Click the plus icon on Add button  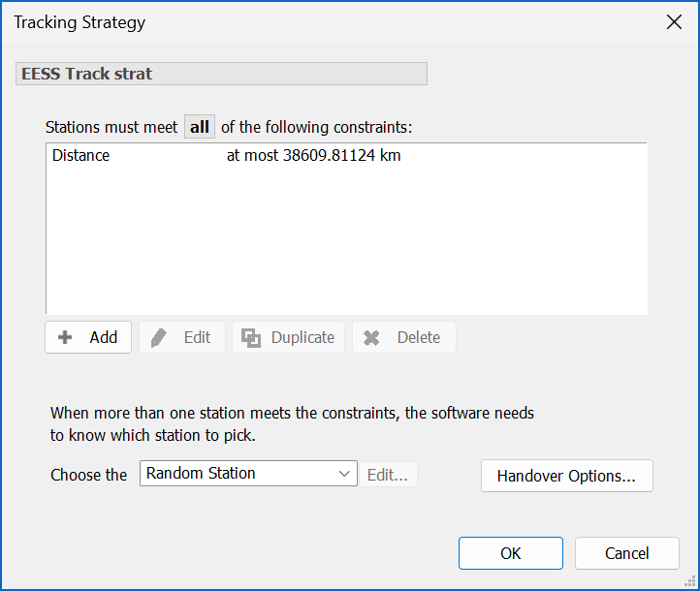pos(66,337)
